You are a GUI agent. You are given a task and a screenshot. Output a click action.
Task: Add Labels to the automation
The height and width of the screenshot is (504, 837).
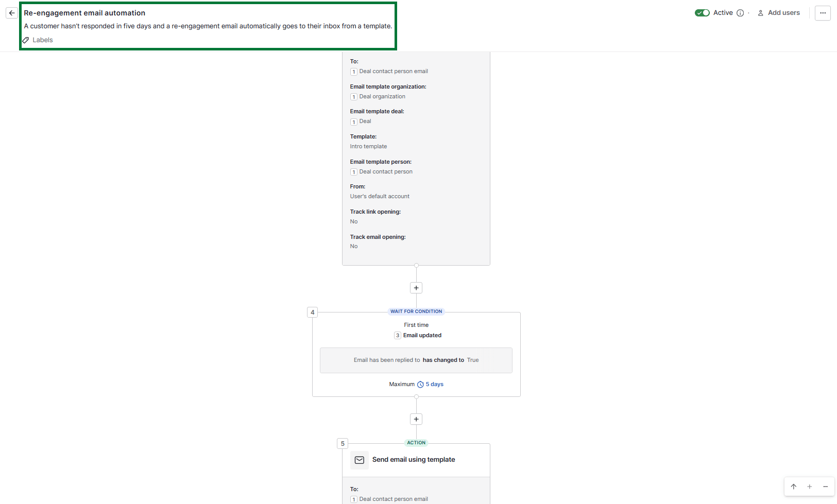click(x=43, y=40)
